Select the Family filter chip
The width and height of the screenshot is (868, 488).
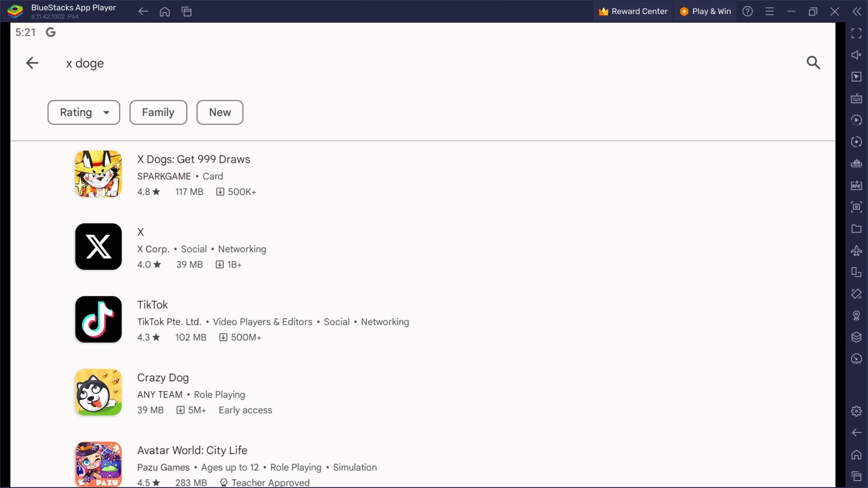pos(158,112)
